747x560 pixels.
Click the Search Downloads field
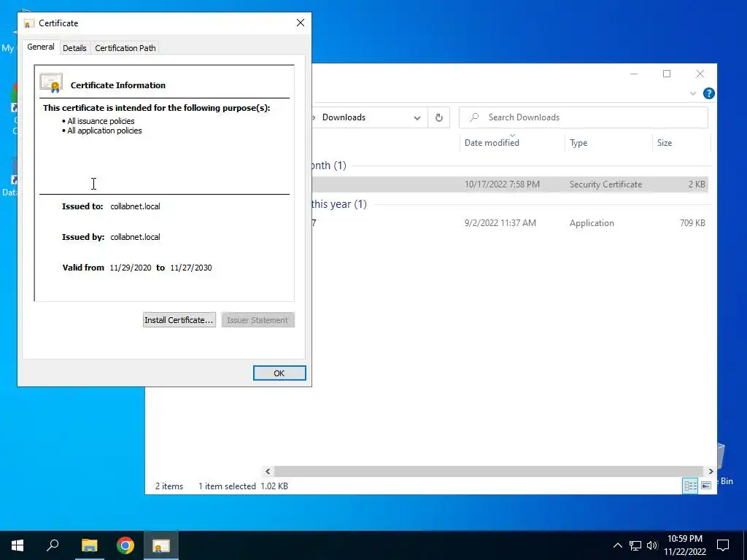tap(583, 117)
